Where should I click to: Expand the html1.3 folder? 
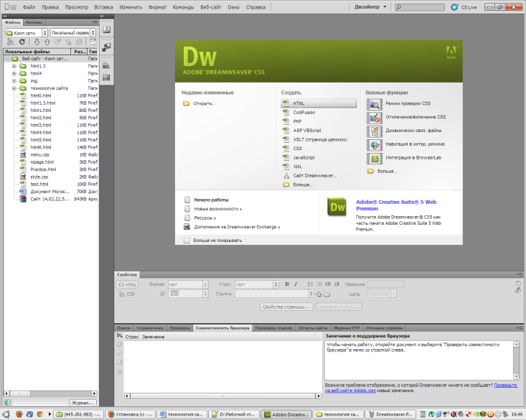pos(14,66)
